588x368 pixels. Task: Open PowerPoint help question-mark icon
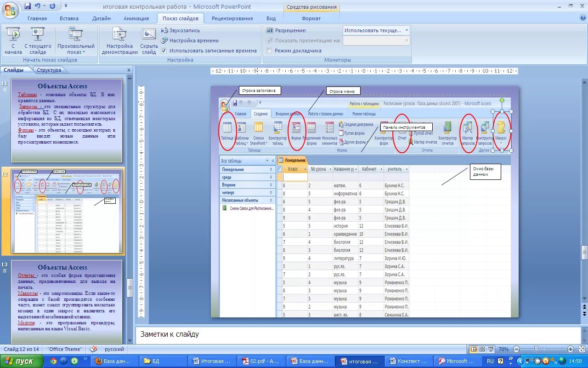click(x=582, y=18)
